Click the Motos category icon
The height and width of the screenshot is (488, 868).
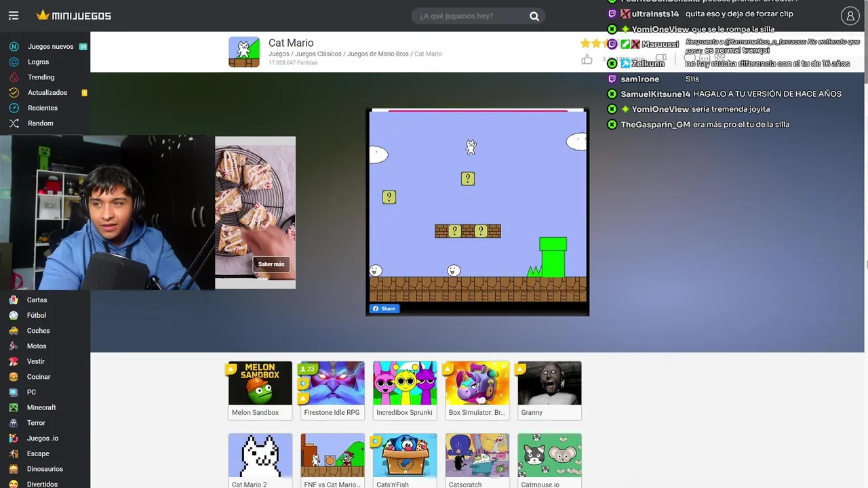coord(14,346)
